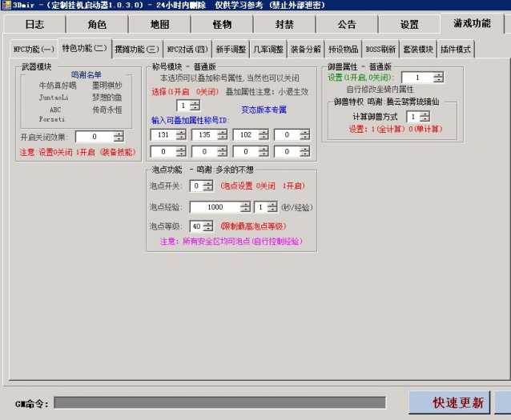The height and width of the screenshot is (420, 511).
Task: Decrease the title ID spinner showing 102
Action: (264, 138)
